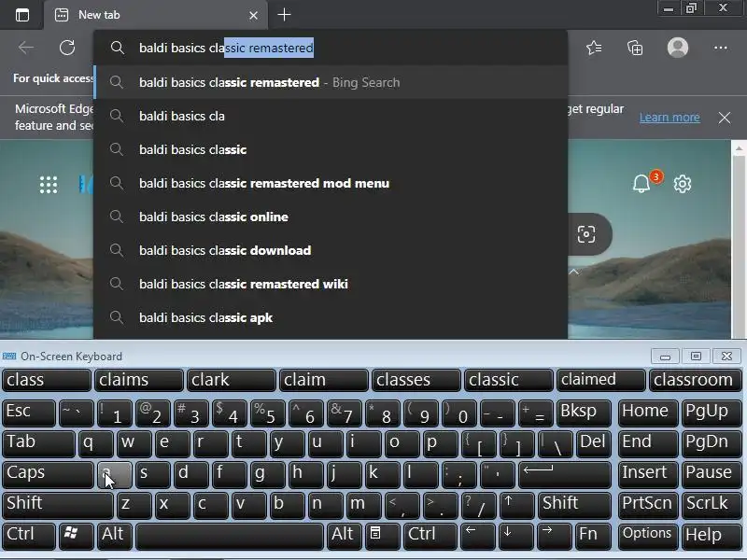Viewport: 747px width, 560px height.
Task: Click the context menu key
Action: point(383,536)
